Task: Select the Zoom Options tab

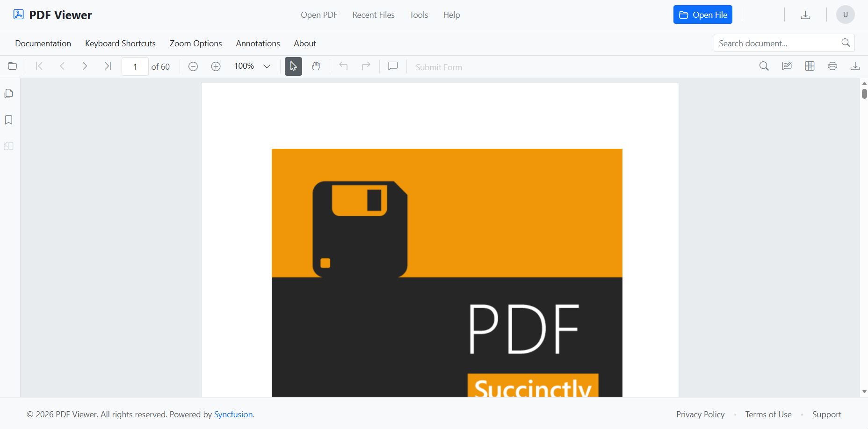Action: click(x=196, y=44)
